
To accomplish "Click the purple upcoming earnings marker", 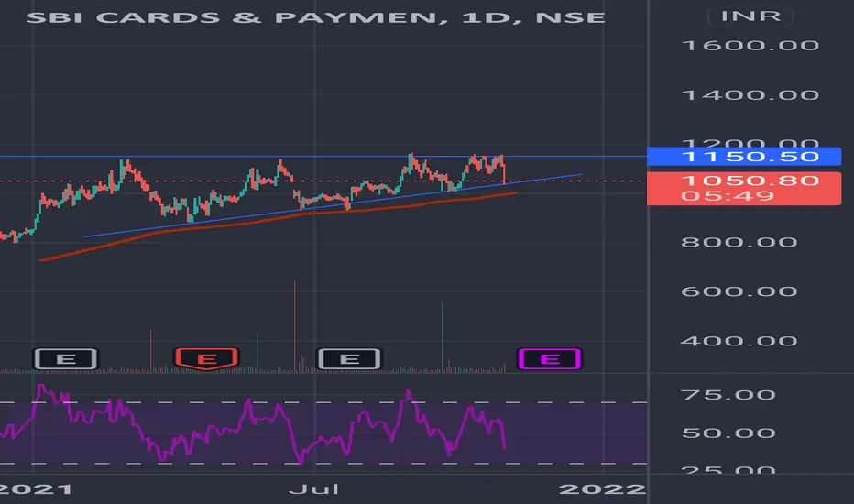I will tap(550, 358).
